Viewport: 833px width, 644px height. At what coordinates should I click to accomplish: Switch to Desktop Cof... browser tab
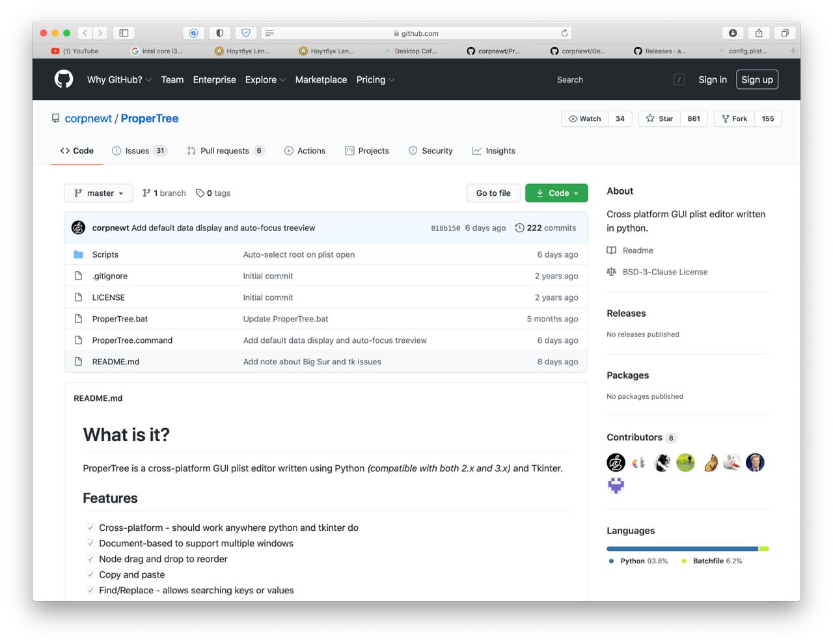(x=411, y=51)
